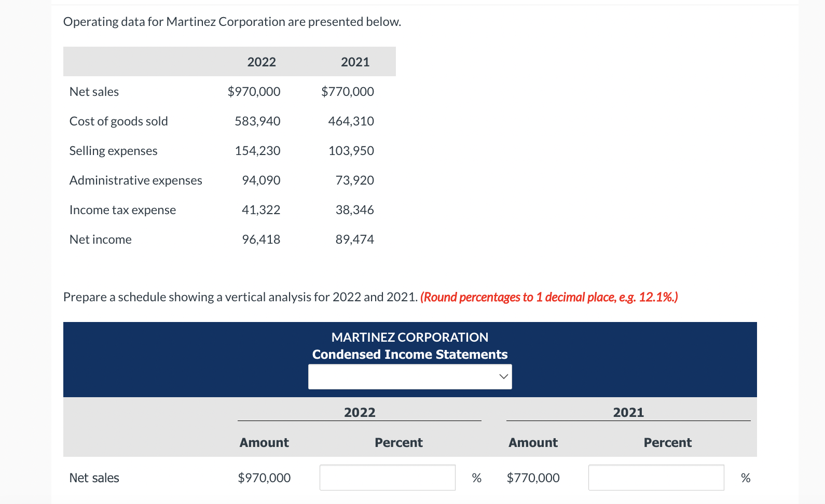Click the % sign beside the 2022 input
This screenshot has width=825, height=504.
pos(476,478)
